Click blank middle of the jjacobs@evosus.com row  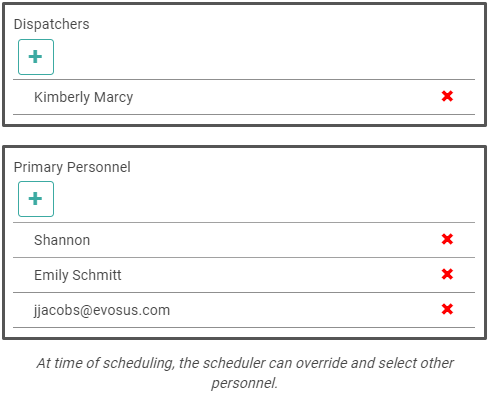coord(305,310)
